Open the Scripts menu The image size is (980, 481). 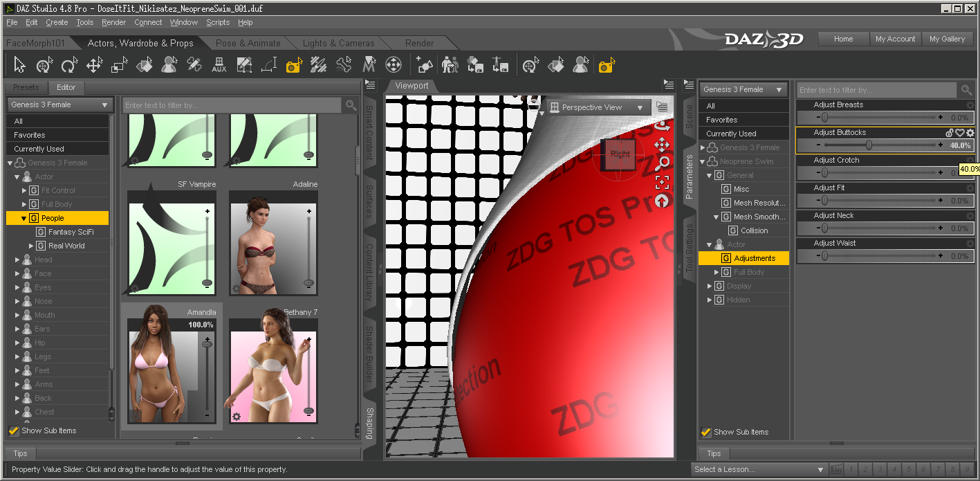click(x=218, y=22)
